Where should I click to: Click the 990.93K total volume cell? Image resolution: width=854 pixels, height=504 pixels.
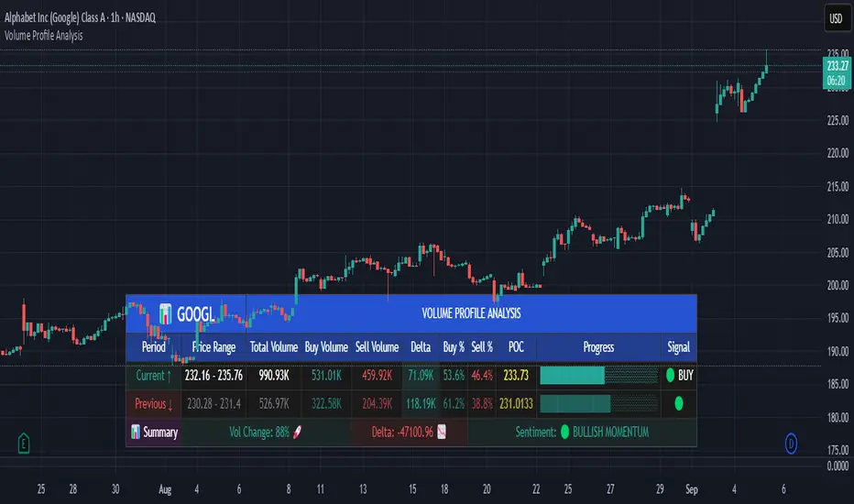coord(273,376)
